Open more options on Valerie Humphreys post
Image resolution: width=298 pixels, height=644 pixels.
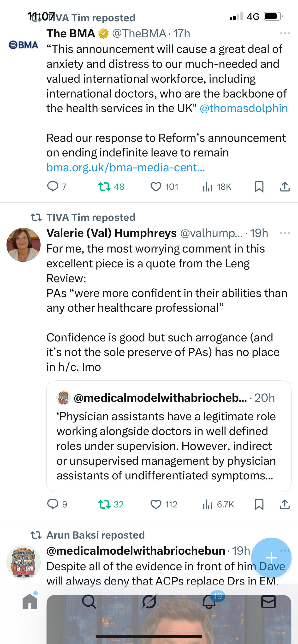(285, 233)
